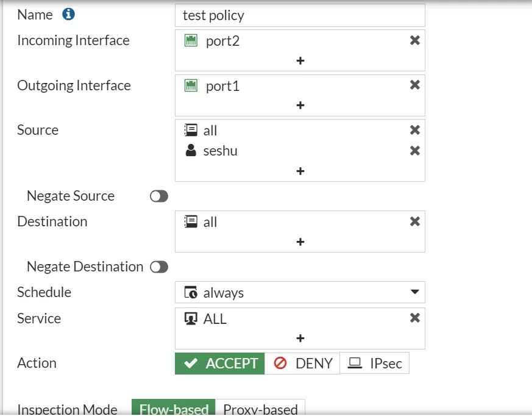Remove user seshu from Source

pyautogui.click(x=414, y=151)
